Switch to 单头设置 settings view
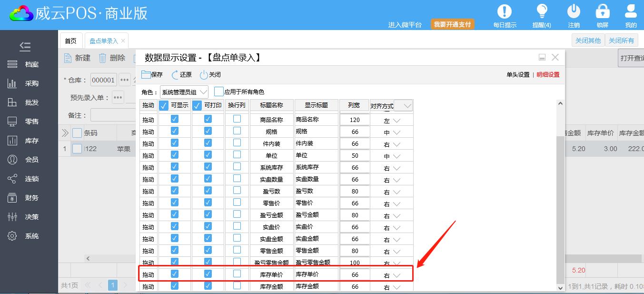The image size is (644, 294). coord(517,75)
